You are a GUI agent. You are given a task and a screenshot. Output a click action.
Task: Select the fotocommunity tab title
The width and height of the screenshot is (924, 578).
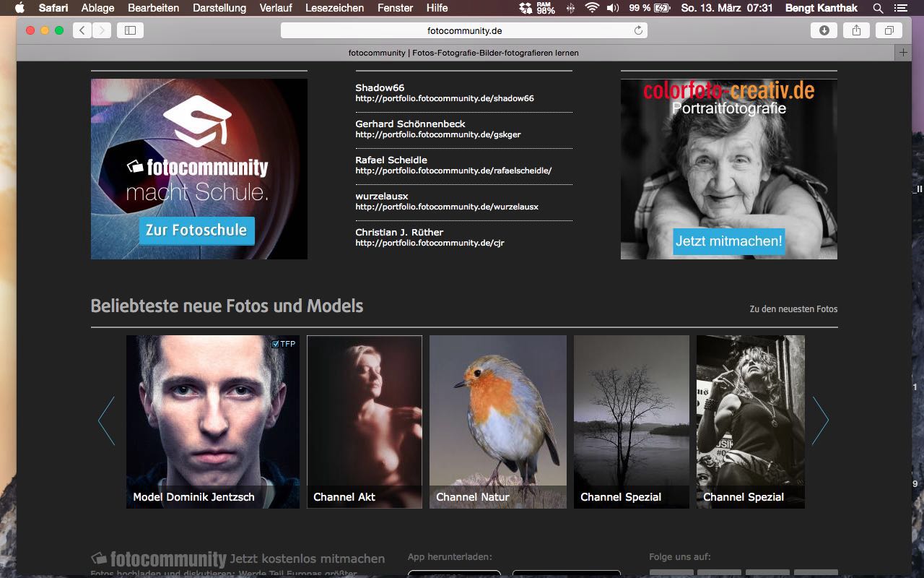click(463, 53)
